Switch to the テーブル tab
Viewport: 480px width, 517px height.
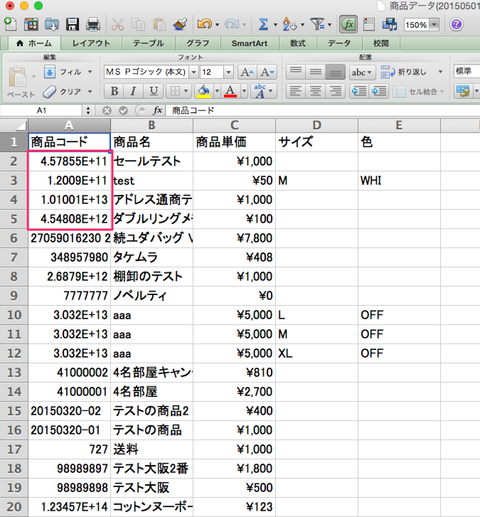tap(149, 43)
